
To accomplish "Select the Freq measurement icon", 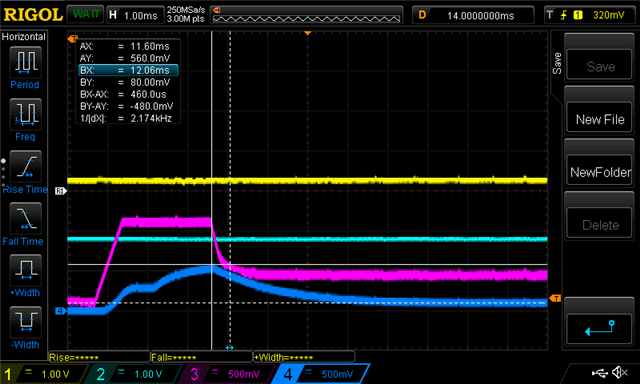I will pos(25,114).
